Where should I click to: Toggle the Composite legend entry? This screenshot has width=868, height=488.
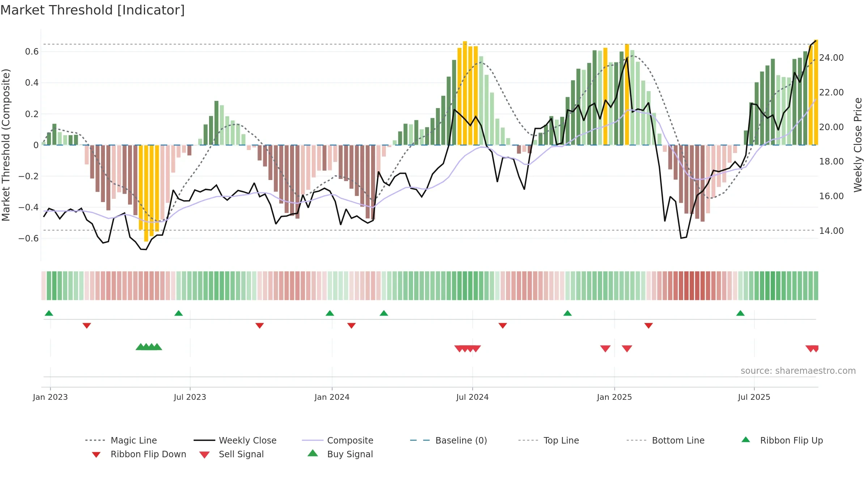[x=337, y=440]
